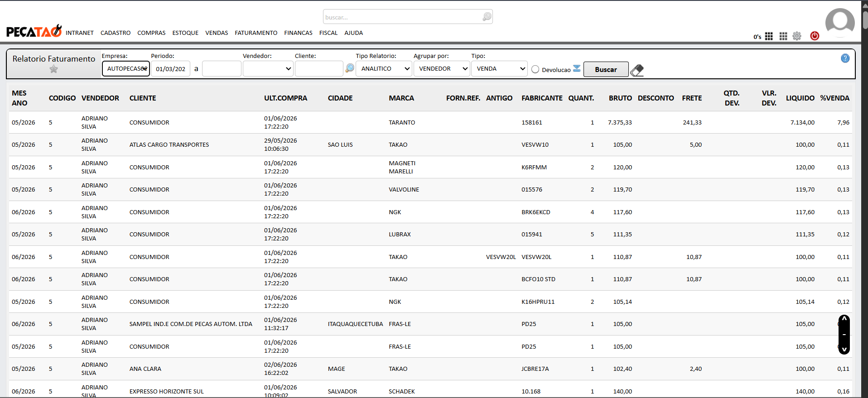Open the FATURAMENTO menu
This screenshot has width=868, height=398.
pyautogui.click(x=256, y=33)
